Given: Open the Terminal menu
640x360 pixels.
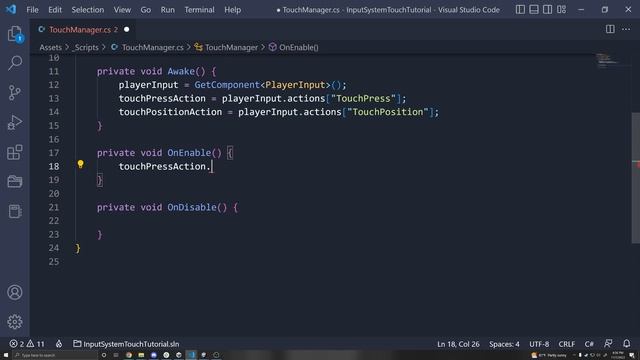Looking at the screenshot, I should [199, 10].
